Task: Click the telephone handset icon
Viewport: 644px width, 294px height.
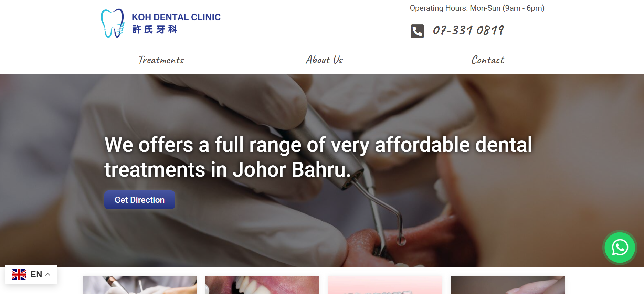Action: pyautogui.click(x=417, y=31)
